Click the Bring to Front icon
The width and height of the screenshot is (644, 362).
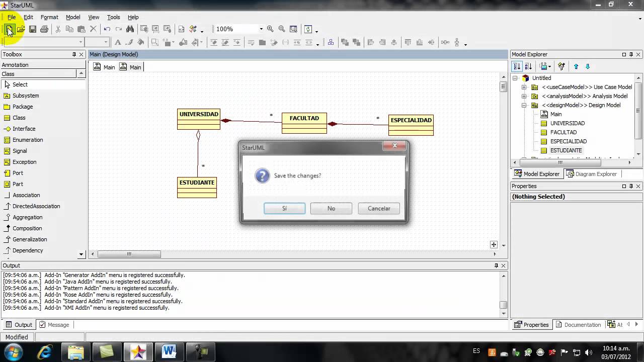[345, 43]
